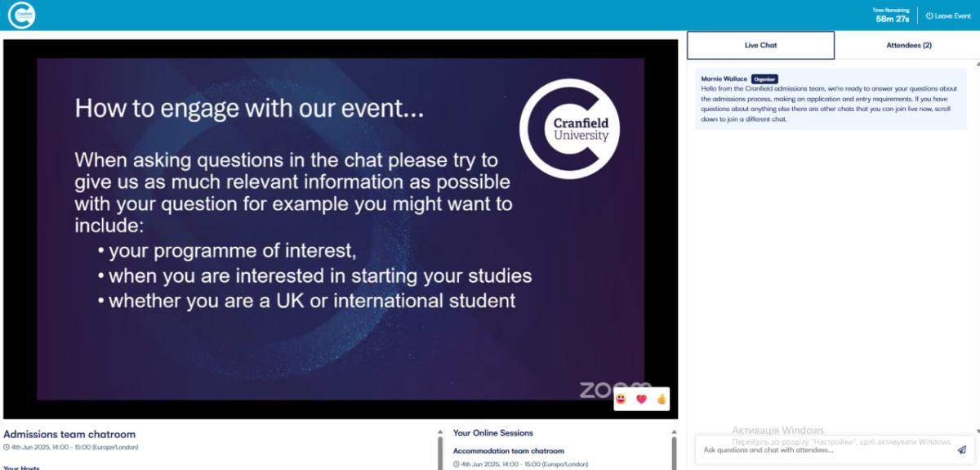Click the Your Online Sessions right scrollbar
The width and height of the screenshot is (980, 470).
[x=674, y=454]
